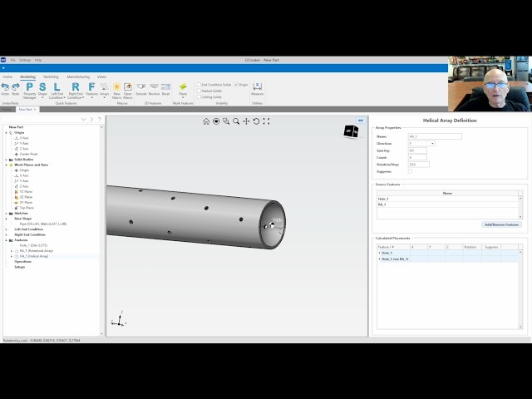This screenshot has width=532, height=399.
Task: Click the fit-to-screen view icon
Action: coord(266,121)
